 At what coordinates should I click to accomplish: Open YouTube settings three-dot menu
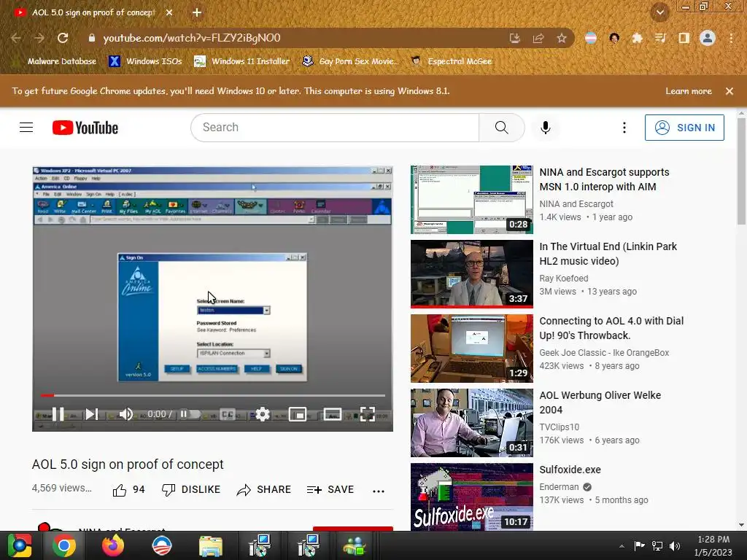pyautogui.click(x=624, y=128)
